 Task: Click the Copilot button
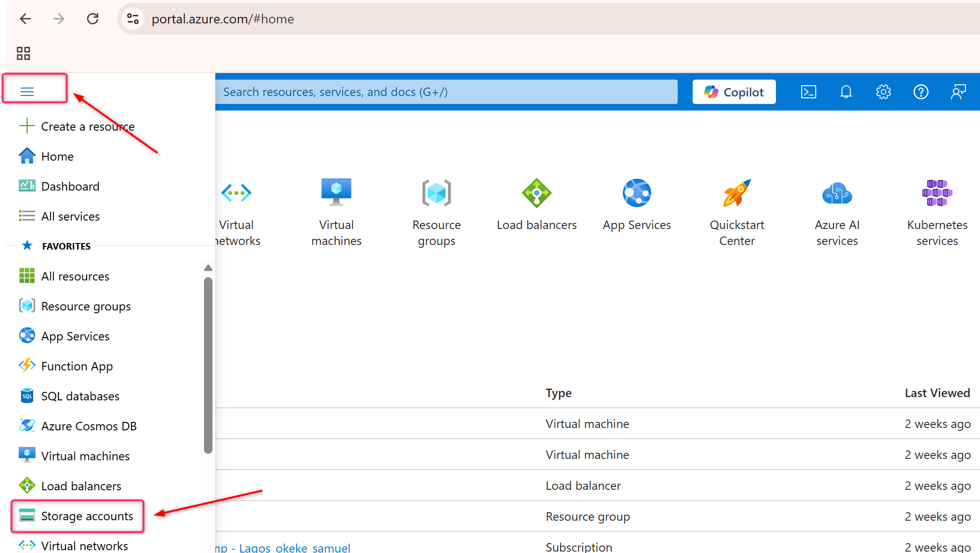click(734, 92)
